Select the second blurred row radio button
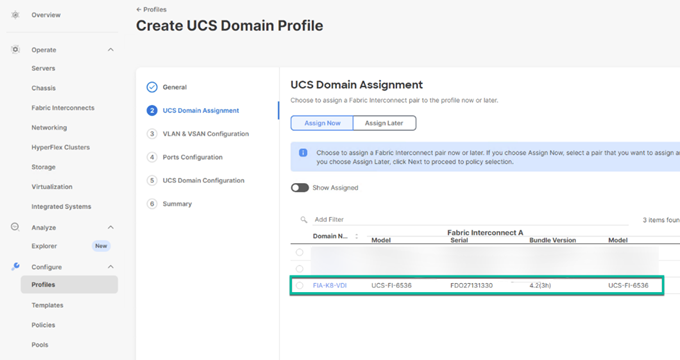This screenshot has height=360, width=680. 300,268
